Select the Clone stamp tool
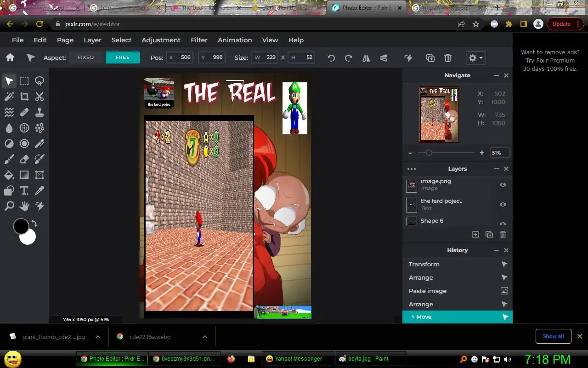This screenshot has height=368, width=588. click(40, 112)
